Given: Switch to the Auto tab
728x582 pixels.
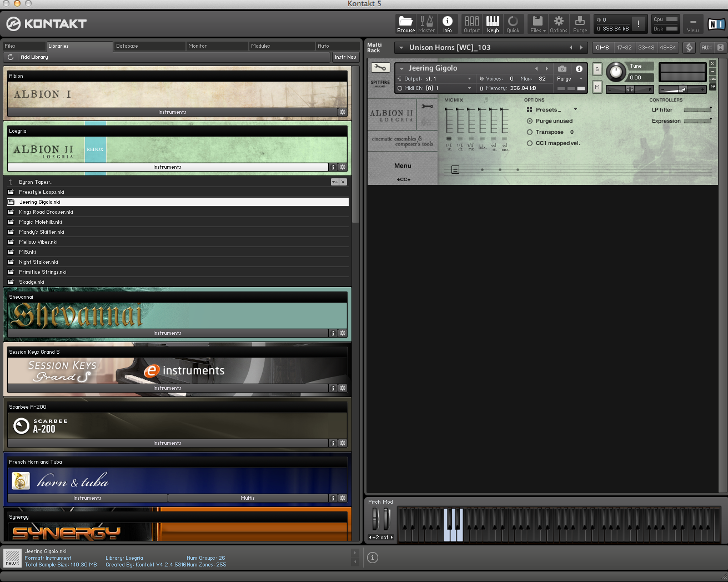Looking at the screenshot, I should click(338, 46).
